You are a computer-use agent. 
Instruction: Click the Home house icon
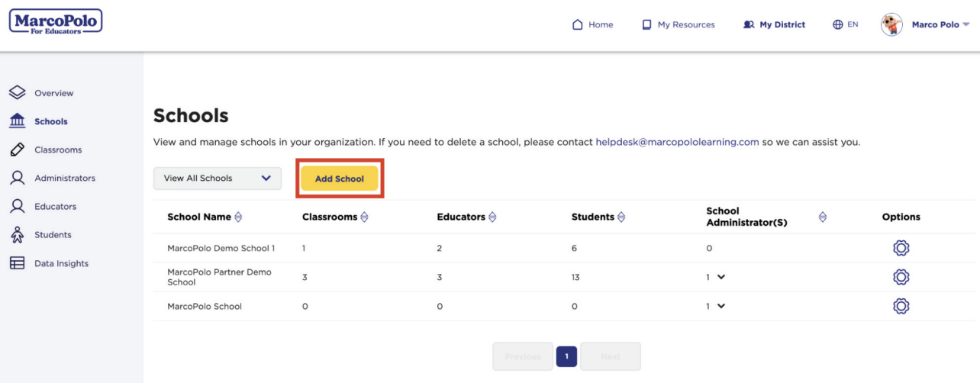[578, 24]
